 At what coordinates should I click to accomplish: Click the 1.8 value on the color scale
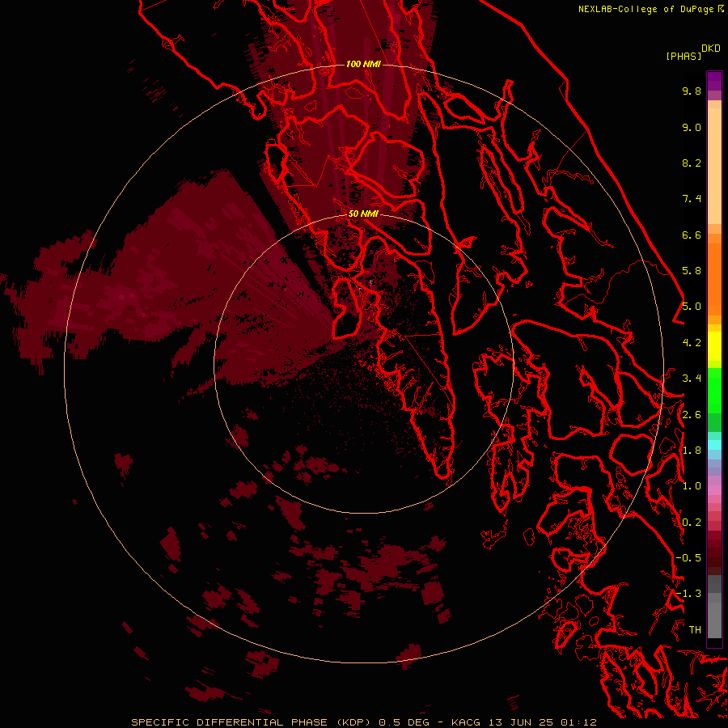point(692,451)
